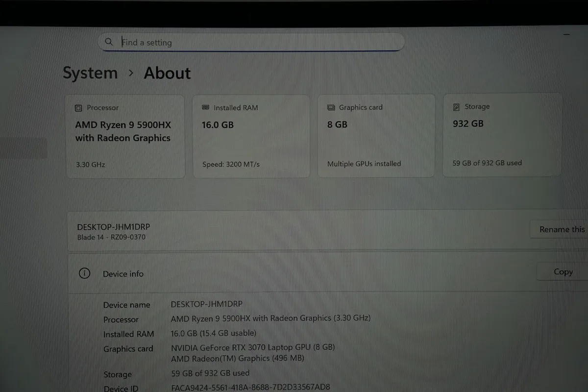This screenshot has width=588, height=392.
Task: Click the Installed RAM memory icon
Action: pos(205,108)
